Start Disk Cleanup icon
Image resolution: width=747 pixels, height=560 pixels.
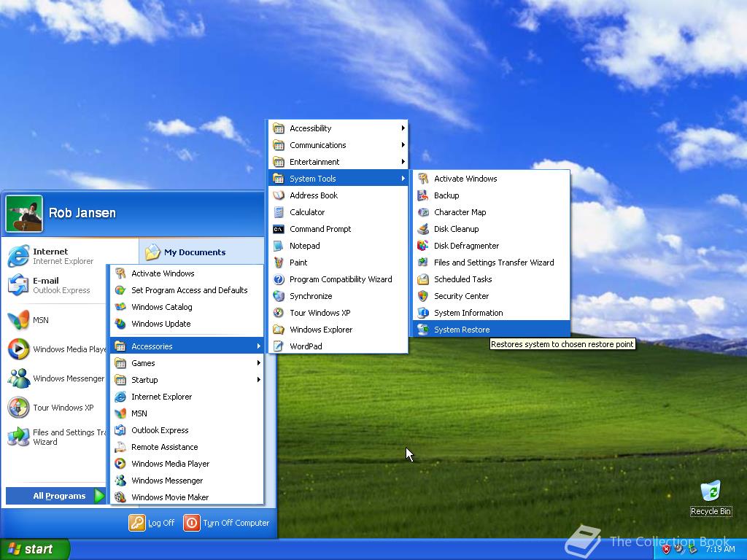422,228
